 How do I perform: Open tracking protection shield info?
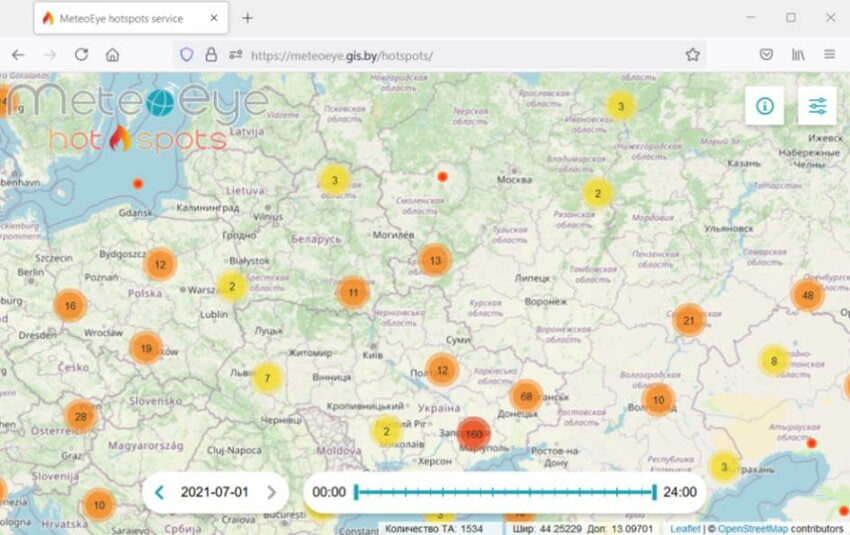[x=186, y=55]
